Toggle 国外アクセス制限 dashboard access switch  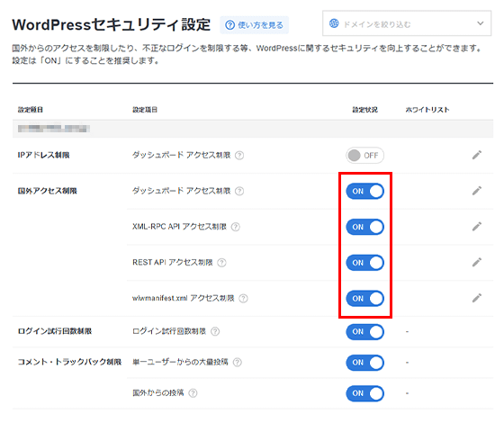364,191
